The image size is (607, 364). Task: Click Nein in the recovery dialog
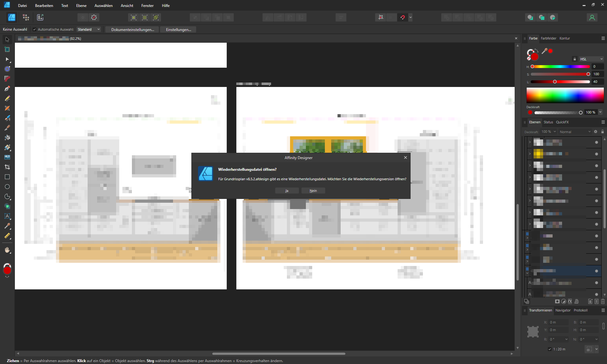tap(313, 191)
